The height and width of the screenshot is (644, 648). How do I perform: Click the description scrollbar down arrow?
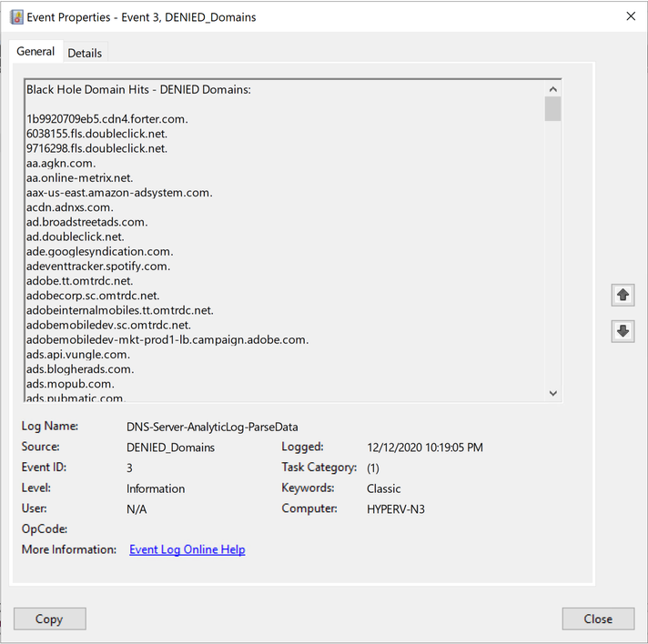click(553, 393)
